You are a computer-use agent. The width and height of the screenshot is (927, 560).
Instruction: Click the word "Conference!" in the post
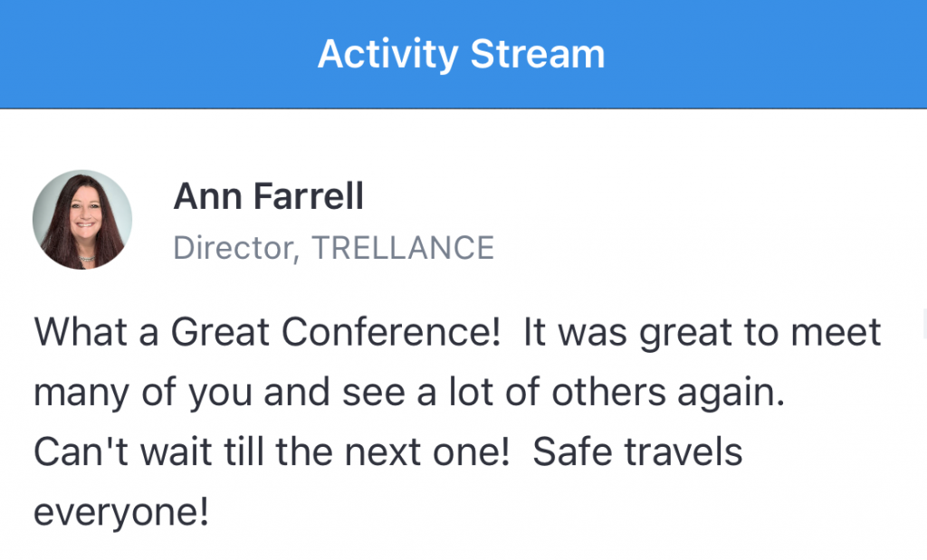[391, 331]
